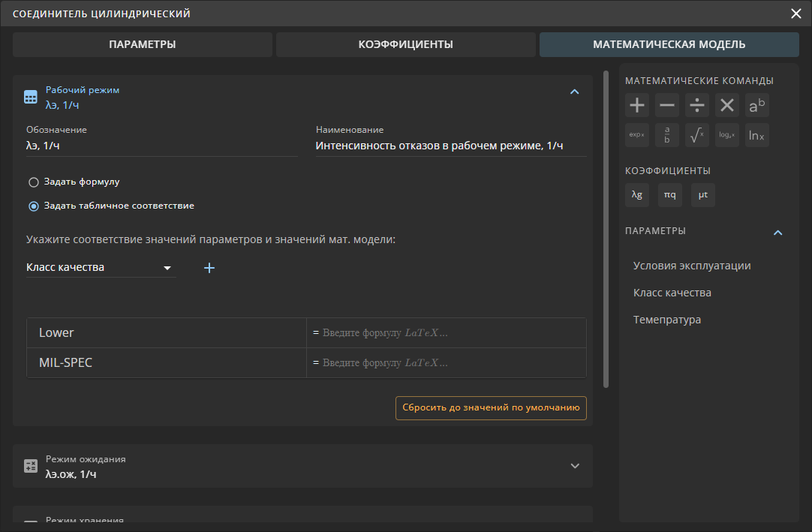Close the Соединитель цилиндрический dialog
The image size is (812, 532).
click(x=796, y=14)
